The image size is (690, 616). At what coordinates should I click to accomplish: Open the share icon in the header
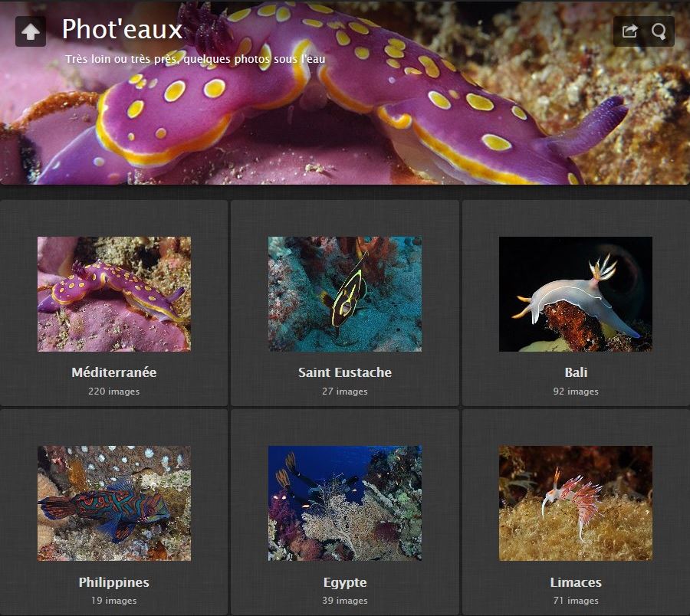pos(629,31)
